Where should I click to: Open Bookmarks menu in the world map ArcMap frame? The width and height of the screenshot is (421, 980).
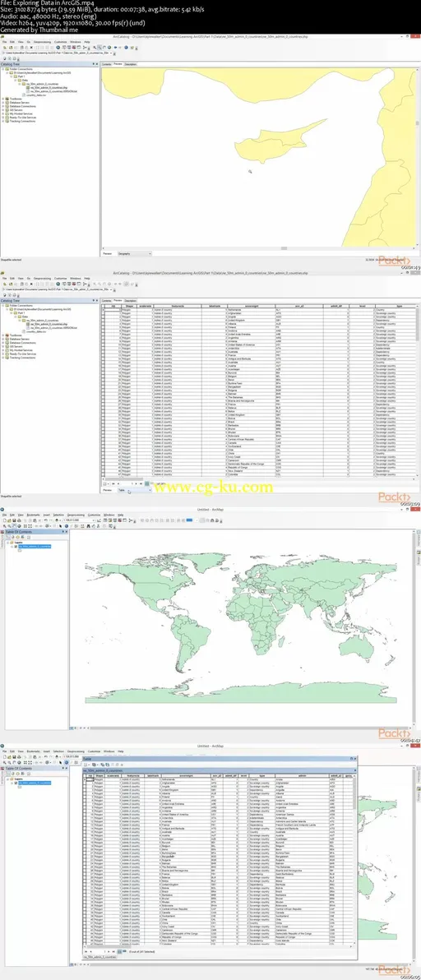[x=34, y=515]
